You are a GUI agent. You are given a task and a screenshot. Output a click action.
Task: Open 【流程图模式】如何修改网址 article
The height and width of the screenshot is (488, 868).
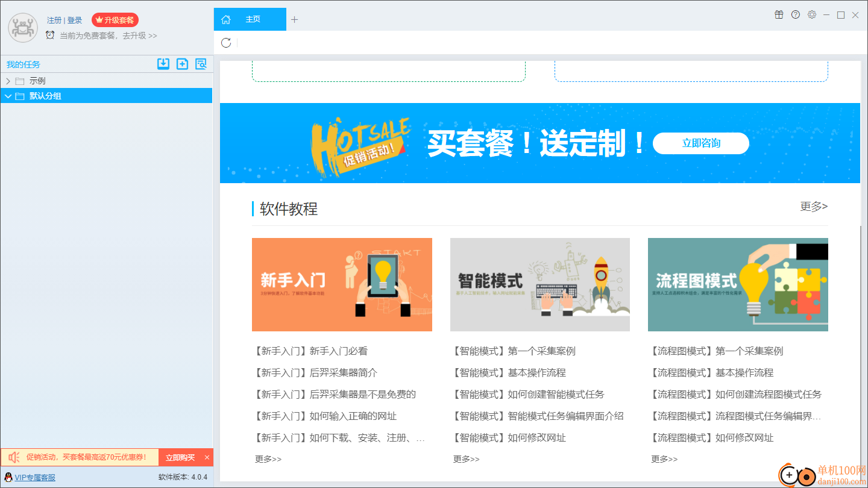(712, 438)
